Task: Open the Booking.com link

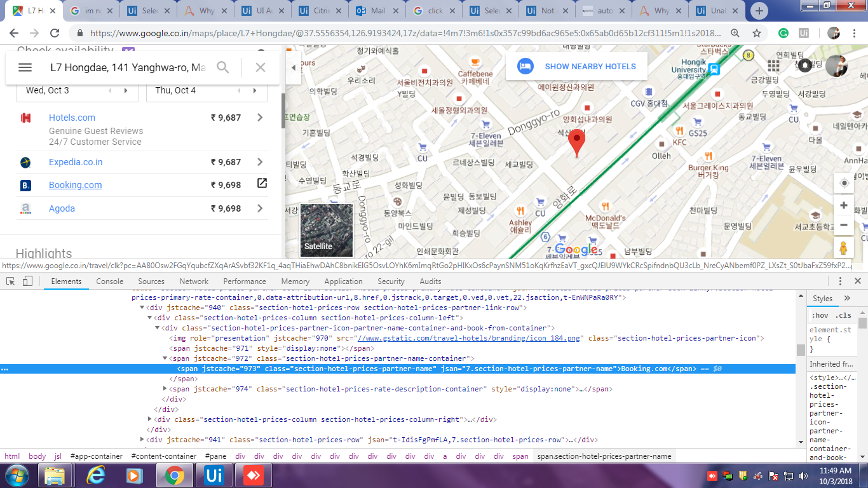Action: coord(75,185)
